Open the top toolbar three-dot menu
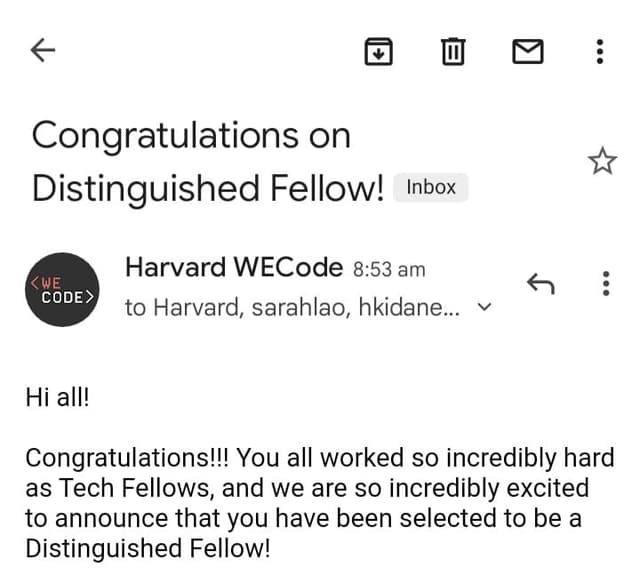This screenshot has width=640, height=582. click(599, 50)
